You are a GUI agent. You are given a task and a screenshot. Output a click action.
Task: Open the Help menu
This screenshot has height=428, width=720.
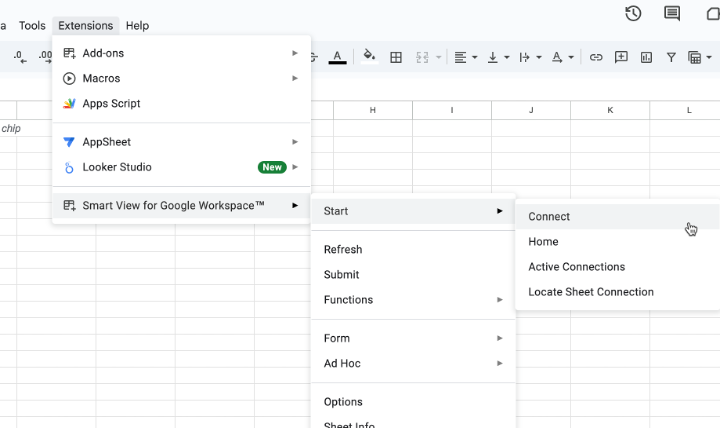(137, 25)
